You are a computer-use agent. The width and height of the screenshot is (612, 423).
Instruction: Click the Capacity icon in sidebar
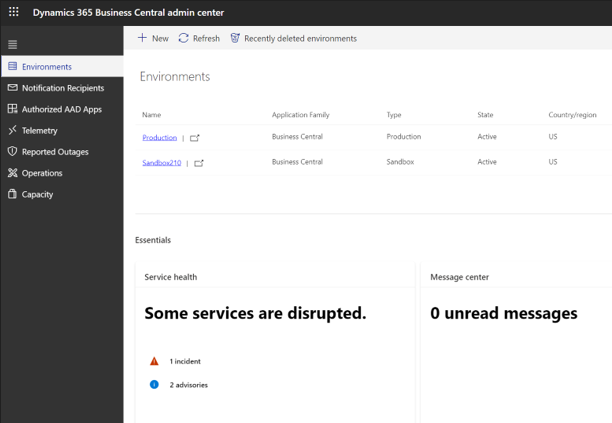[x=12, y=194]
